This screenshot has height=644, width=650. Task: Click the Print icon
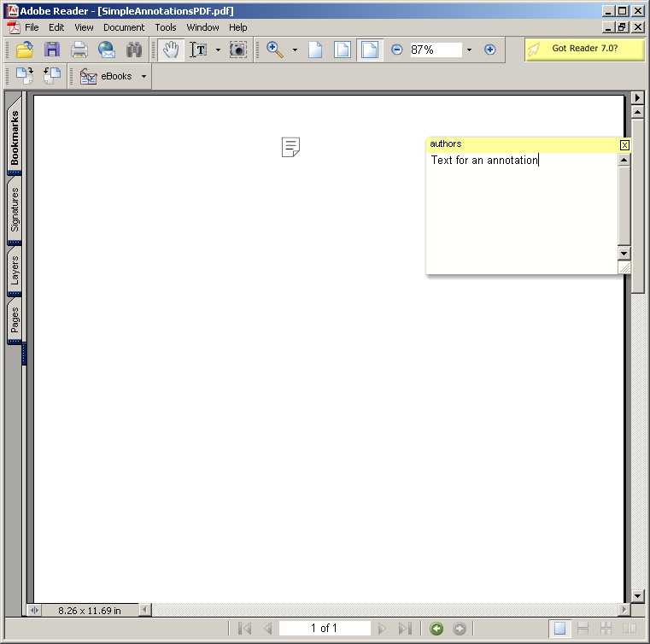coord(79,50)
